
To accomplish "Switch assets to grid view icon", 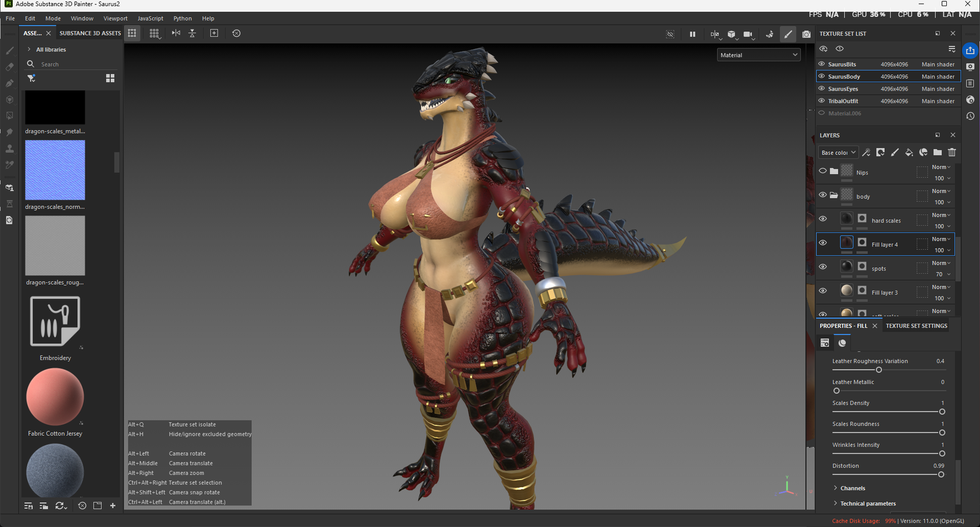I will pos(110,78).
